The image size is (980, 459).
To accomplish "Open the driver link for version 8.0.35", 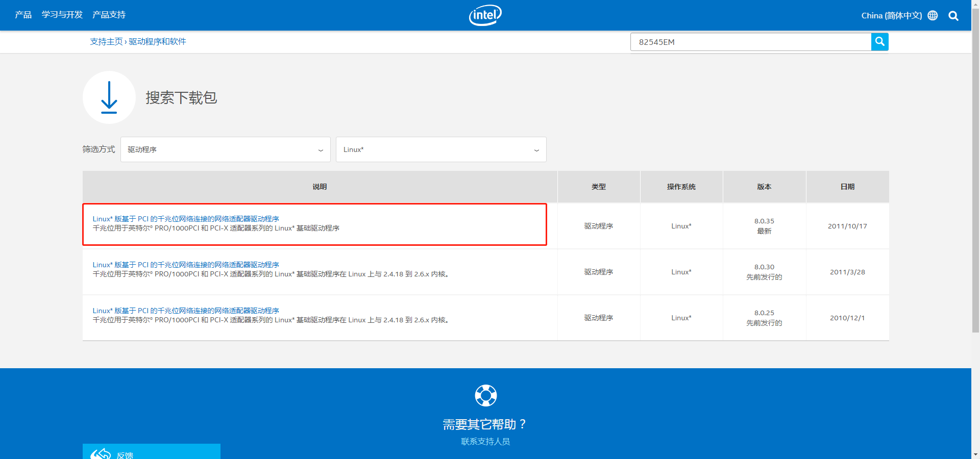I will [186, 219].
